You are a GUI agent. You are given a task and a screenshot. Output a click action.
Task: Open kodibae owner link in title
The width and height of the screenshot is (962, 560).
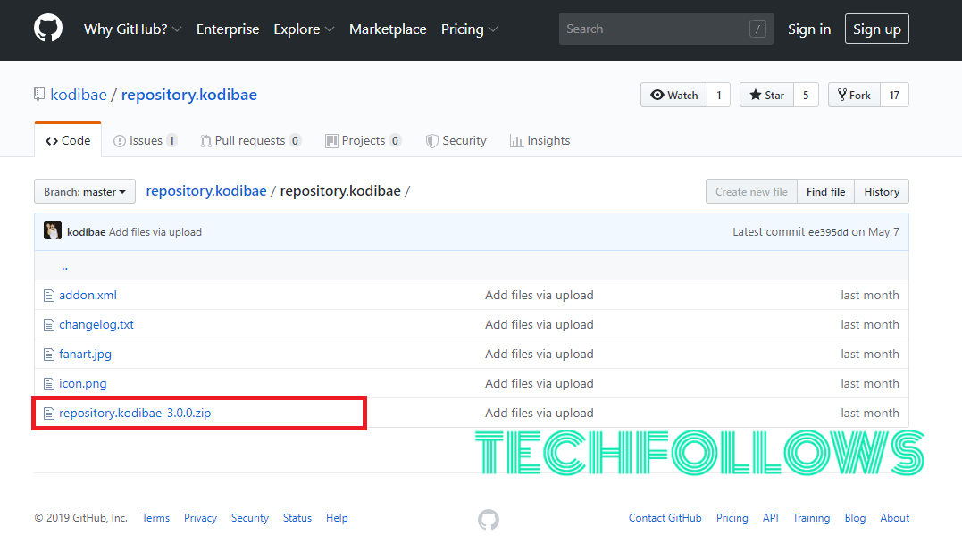[79, 95]
